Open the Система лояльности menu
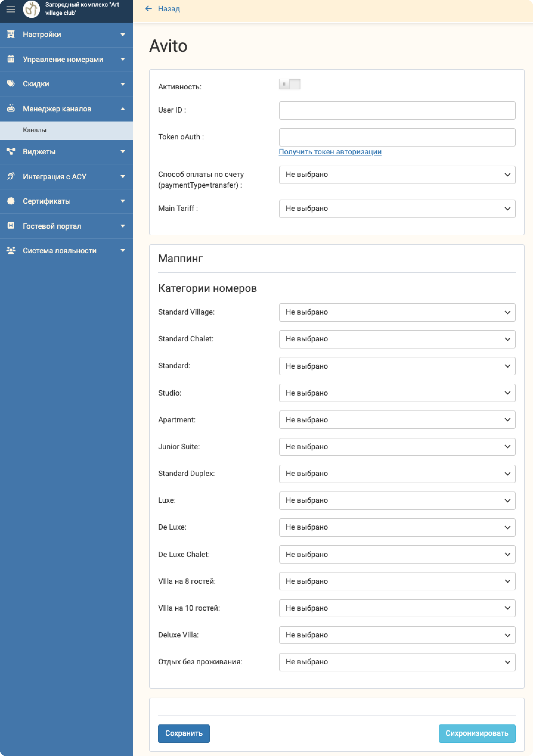533x756 pixels. [x=66, y=251]
